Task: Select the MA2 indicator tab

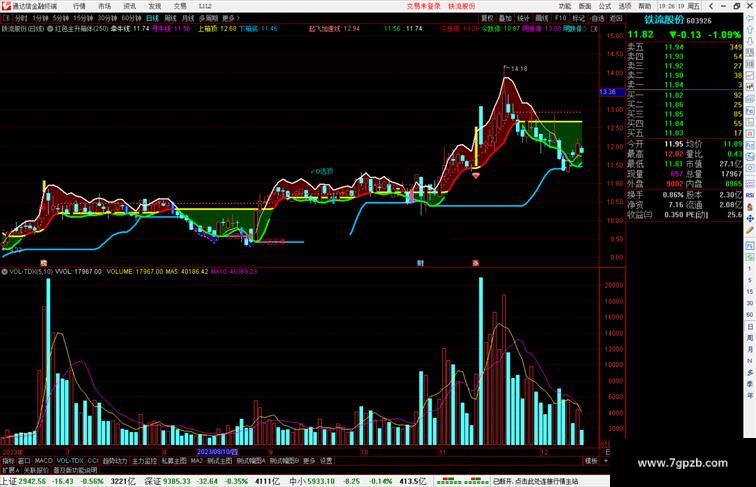Action: pyautogui.click(x=196, y=461)
